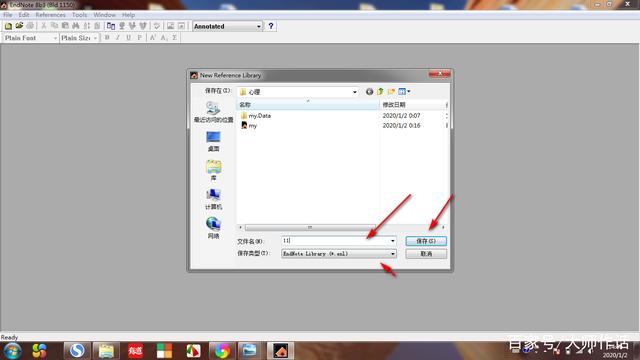Open the Sogou browser taskbar icon
Image resolution: width=640 pixels, height=360 pixels.
[x=76, y=351]
